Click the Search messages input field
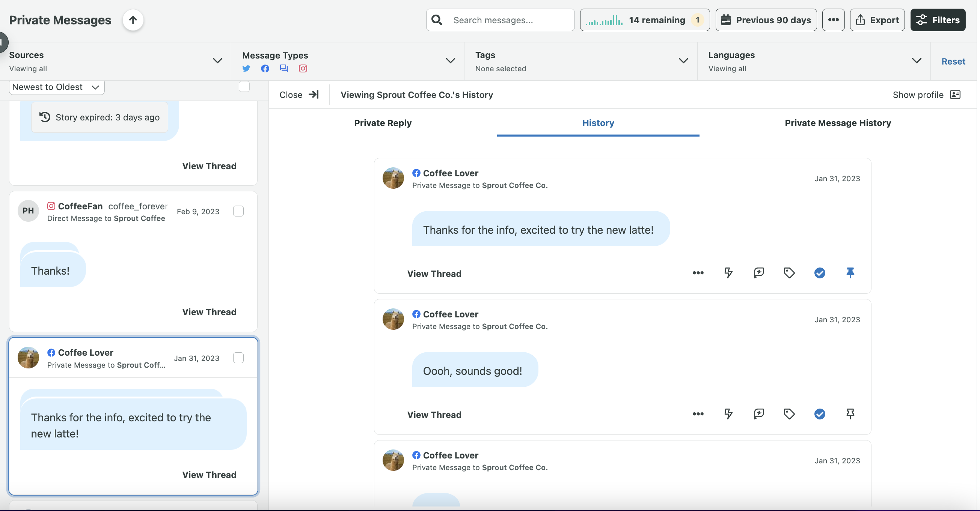Screen dimensions: 980x511 [x=500, y=20]
